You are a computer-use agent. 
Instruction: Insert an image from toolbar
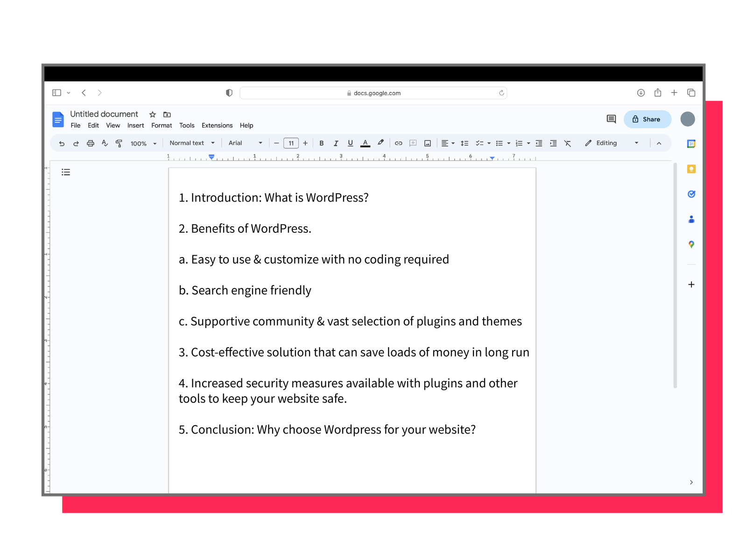click(427, 143)
